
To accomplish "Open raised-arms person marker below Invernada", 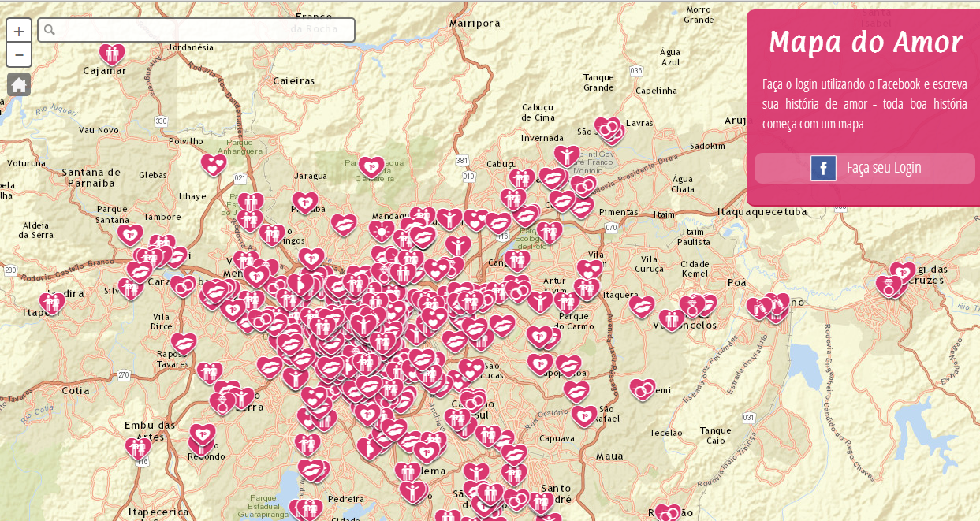I will 567,156.
